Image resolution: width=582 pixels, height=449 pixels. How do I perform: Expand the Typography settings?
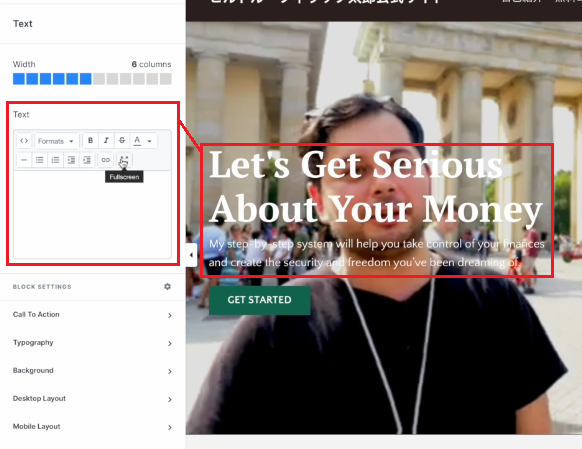92,343
